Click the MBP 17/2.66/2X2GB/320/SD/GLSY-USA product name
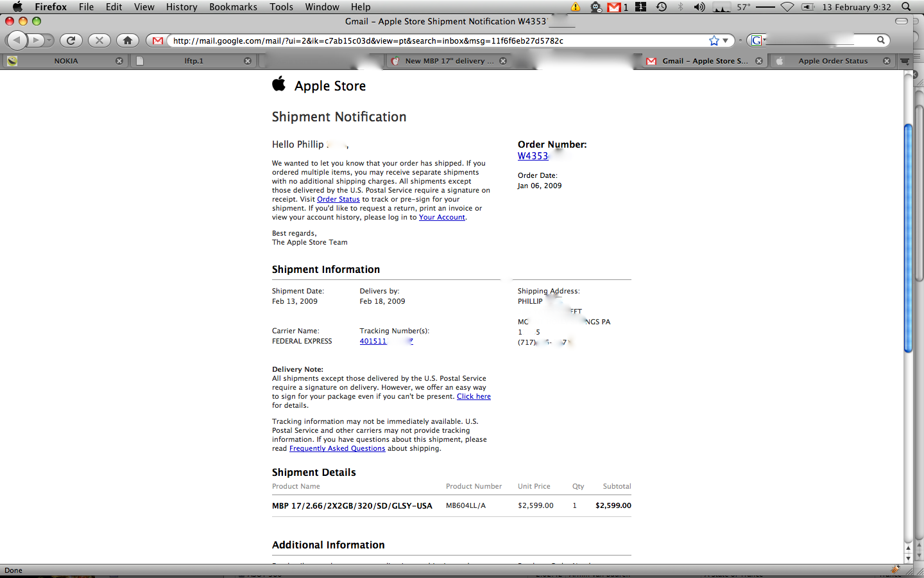Screen dimensions: 924x578 pos(352,505)
